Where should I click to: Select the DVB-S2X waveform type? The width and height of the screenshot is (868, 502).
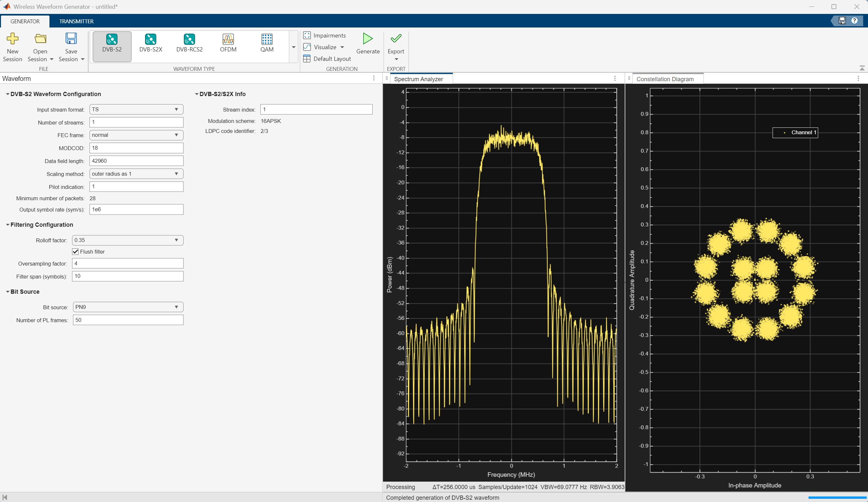151,43
